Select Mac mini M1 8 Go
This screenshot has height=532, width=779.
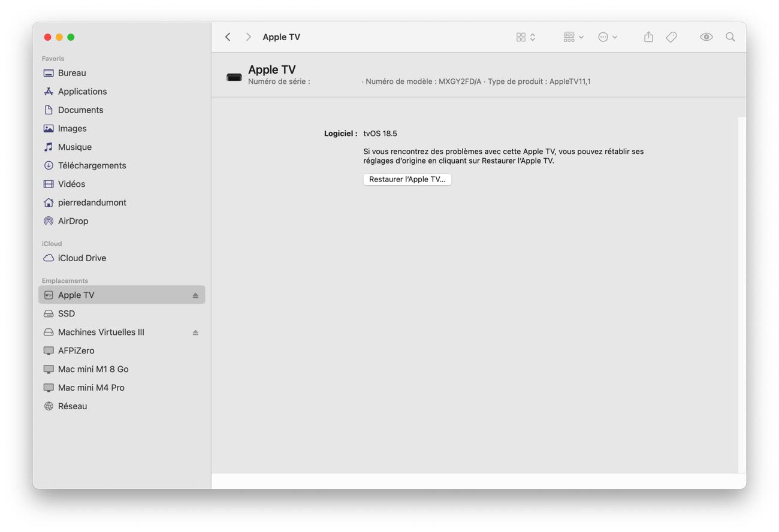coord(122,370)
